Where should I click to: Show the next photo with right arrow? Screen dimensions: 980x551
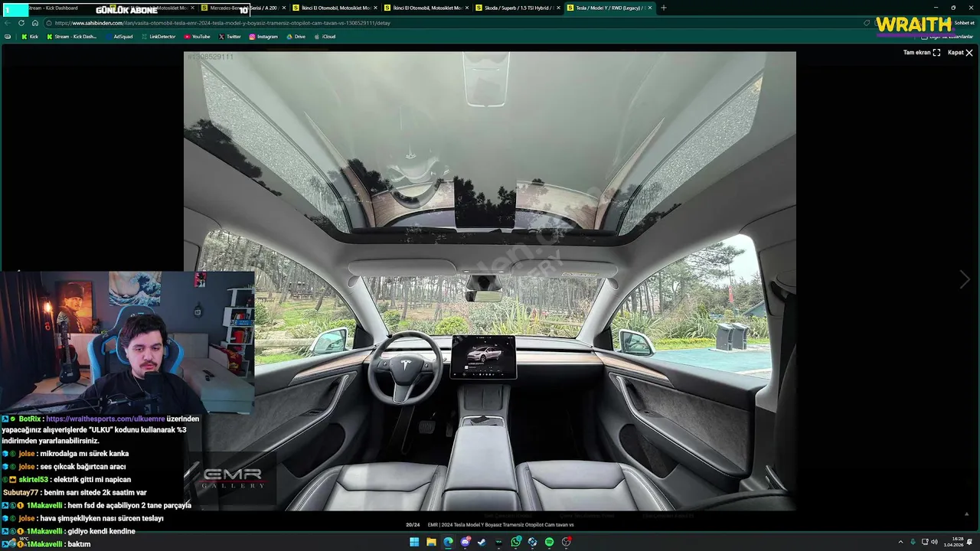(x=965, y=279)
